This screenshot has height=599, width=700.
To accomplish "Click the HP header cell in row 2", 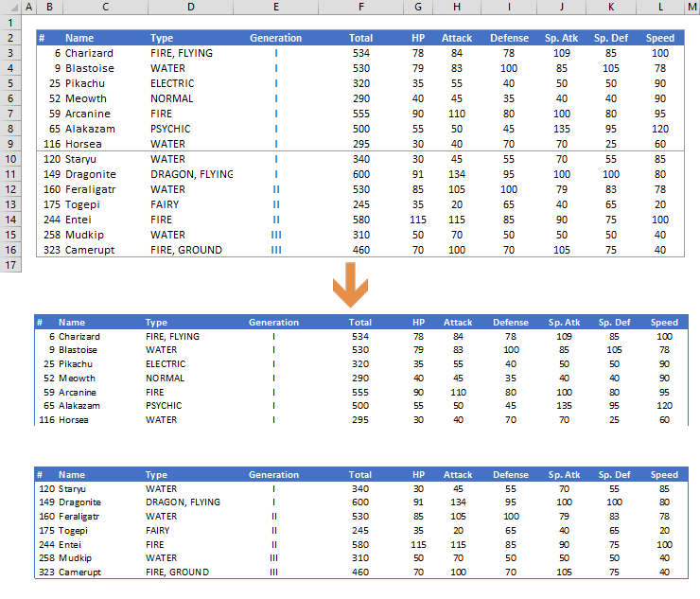I will (x=418, y=38).
